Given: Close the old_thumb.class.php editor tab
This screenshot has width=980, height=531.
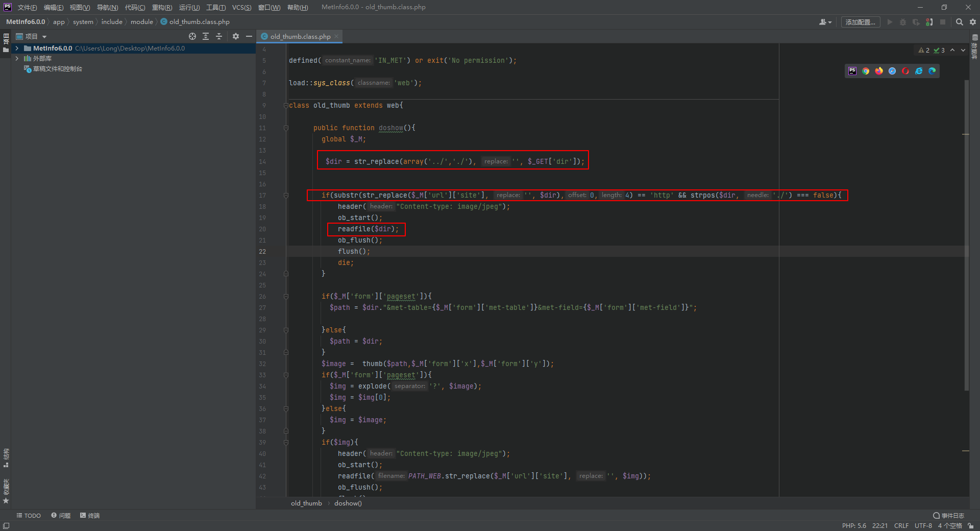Looking at the screenshot, I should point(337,36).
